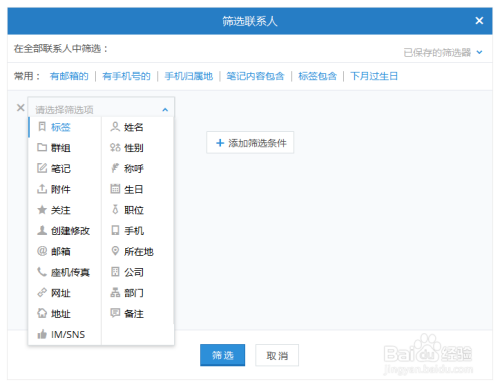This screenshot has width=500, height=387.
Task: Click the 关注 star icon
Action: 42,210
